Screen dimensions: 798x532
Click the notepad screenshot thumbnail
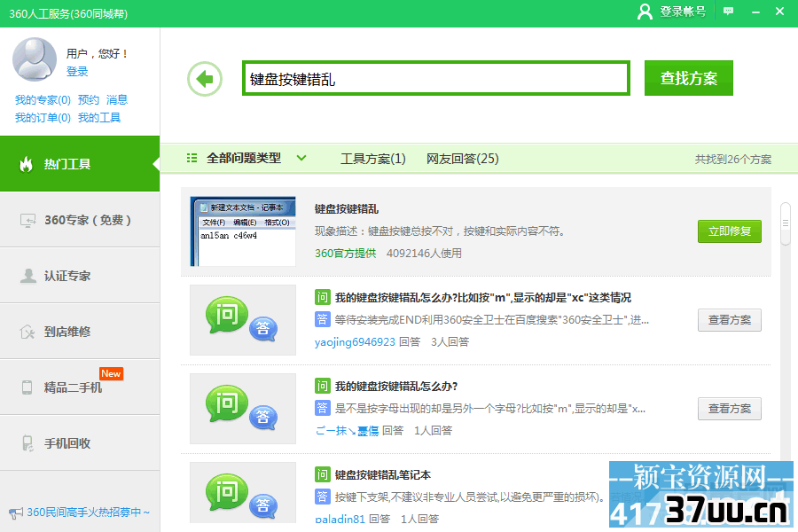click(243, 231)
